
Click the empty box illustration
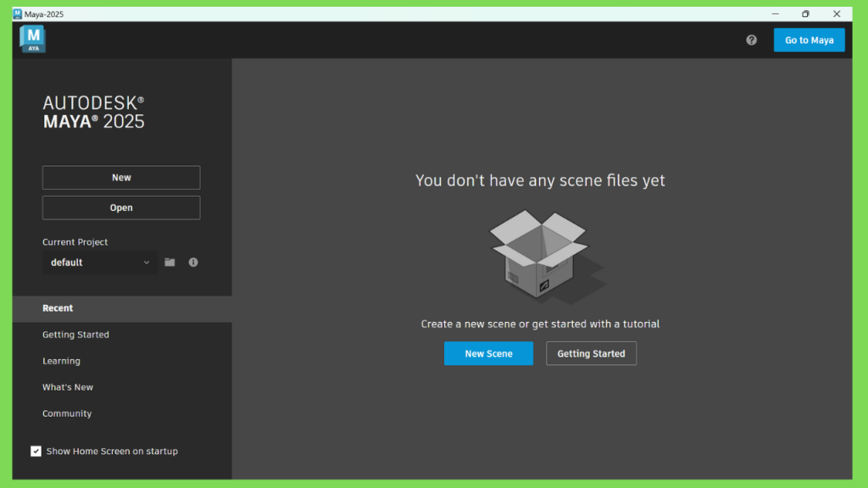point(547,257)
